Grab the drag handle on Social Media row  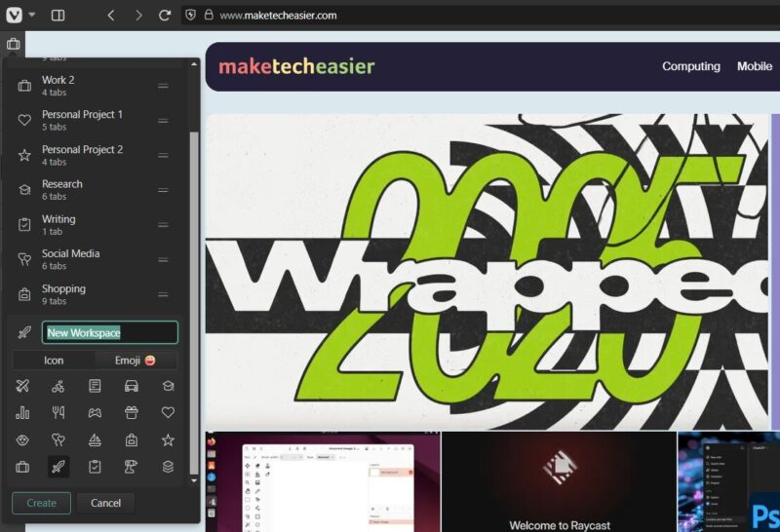click(x=163, y=260)
